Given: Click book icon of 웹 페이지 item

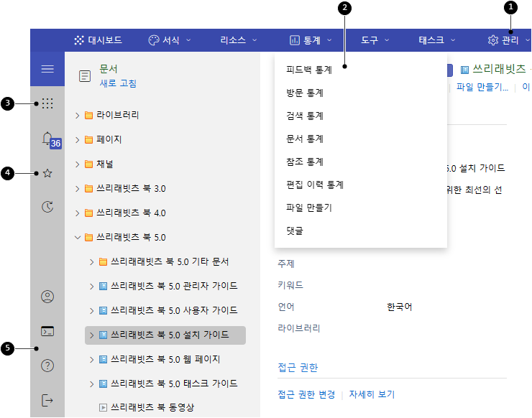Looking at the screenshot, I should click(103, 359).
